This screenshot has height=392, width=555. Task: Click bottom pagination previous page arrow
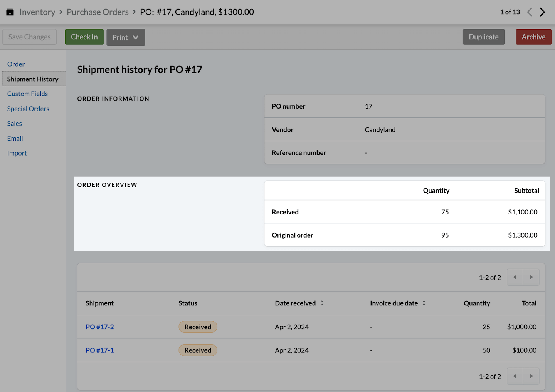coord(515,376)
